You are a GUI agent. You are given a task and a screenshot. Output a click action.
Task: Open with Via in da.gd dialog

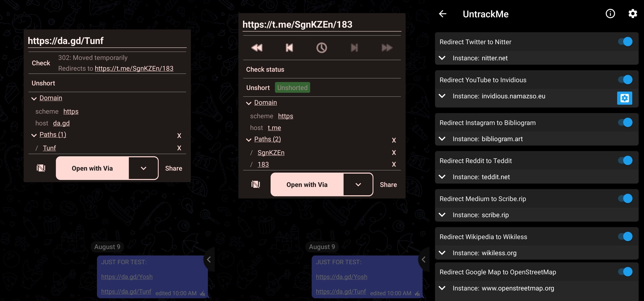[x=92, y=168]
